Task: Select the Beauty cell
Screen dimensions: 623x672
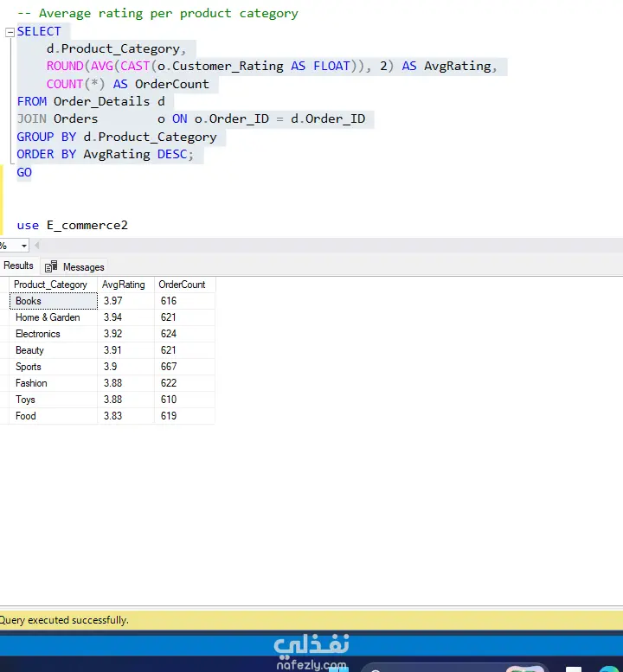Action: click(54, 350)
